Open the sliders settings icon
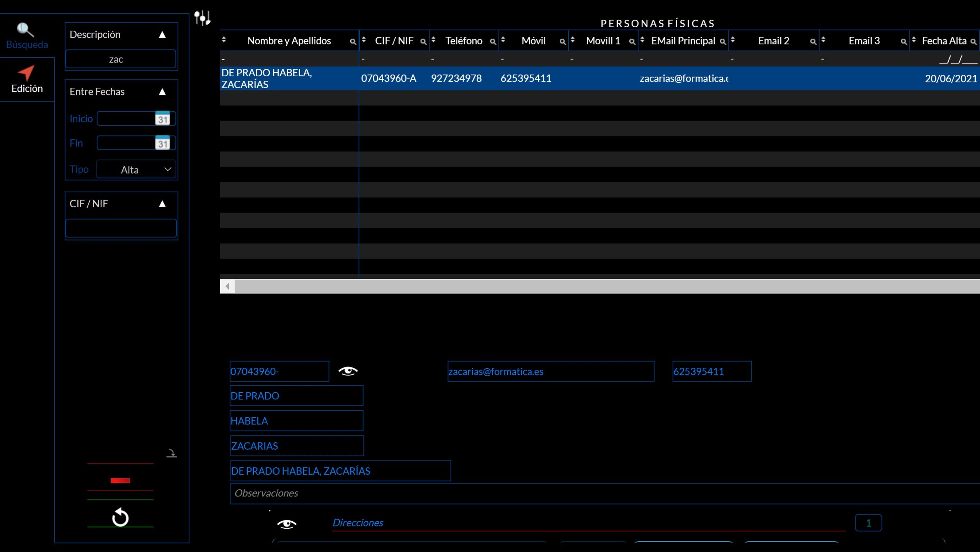Screen dimensions: 980x552 202,18
